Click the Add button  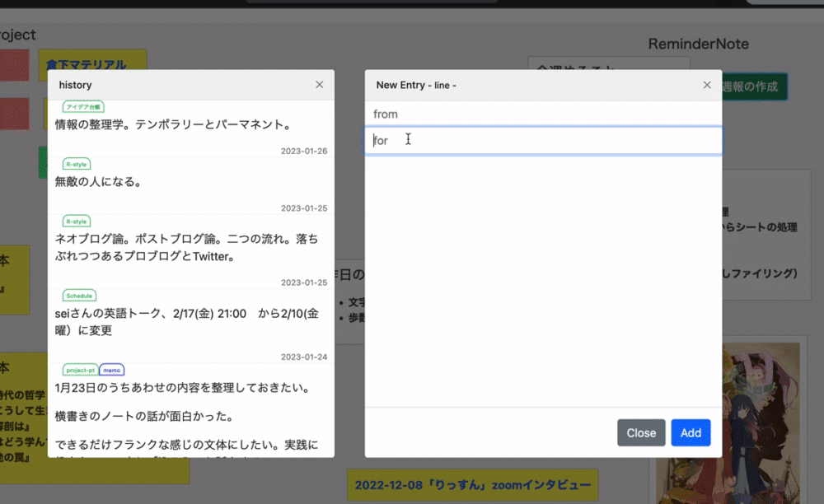[x=691, y=432]
